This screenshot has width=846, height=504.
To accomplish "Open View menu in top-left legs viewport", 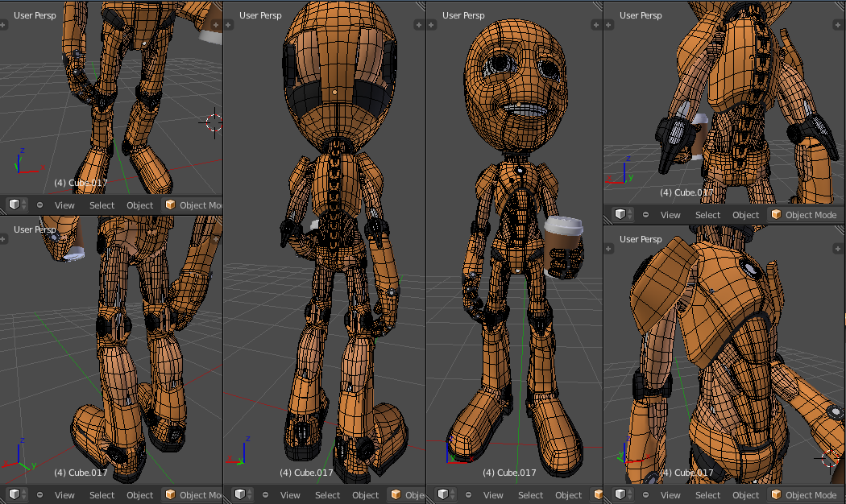I will 64,205.
